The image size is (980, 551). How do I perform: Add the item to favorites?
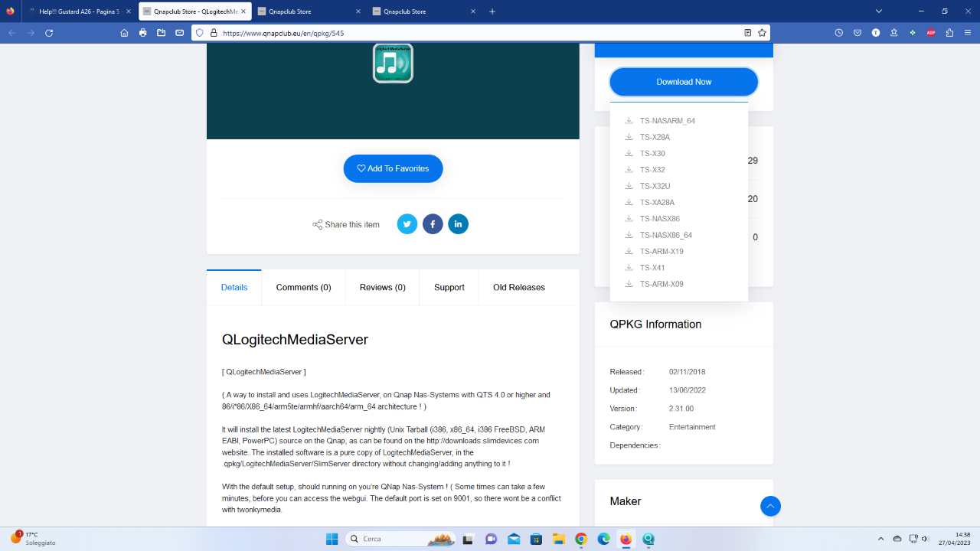pos(393,168)
